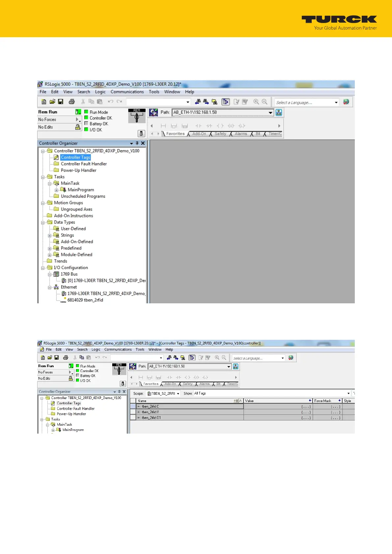Click Open folder icon in upper RSLogix window
Screen dimensions: 392x554
52,102
